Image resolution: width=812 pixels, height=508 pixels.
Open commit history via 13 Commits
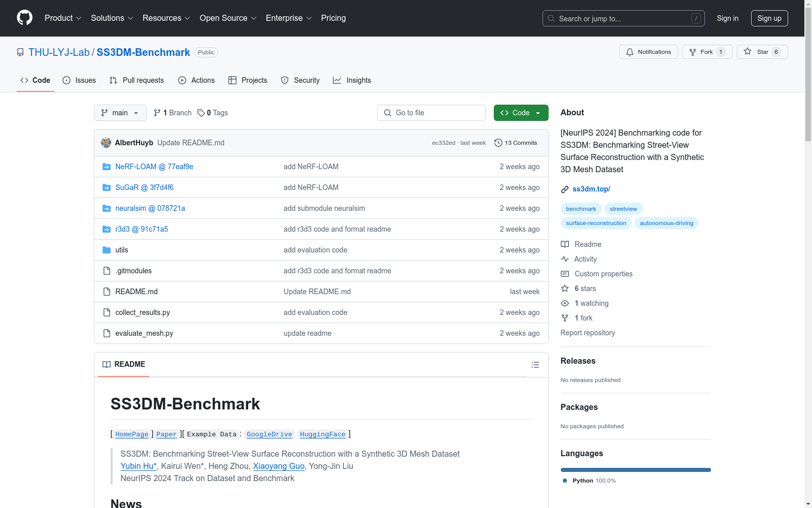pos(516,143)
